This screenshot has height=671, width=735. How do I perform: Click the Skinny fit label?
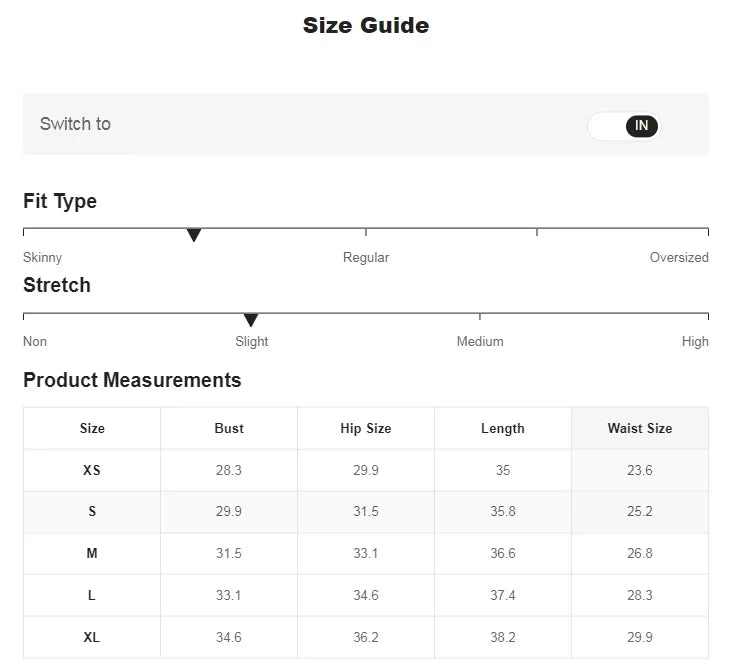pos(42,257)
